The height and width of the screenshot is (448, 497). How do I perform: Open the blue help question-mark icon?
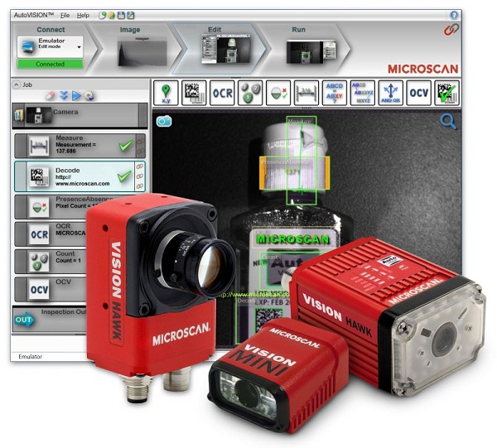tap(454, 15)
